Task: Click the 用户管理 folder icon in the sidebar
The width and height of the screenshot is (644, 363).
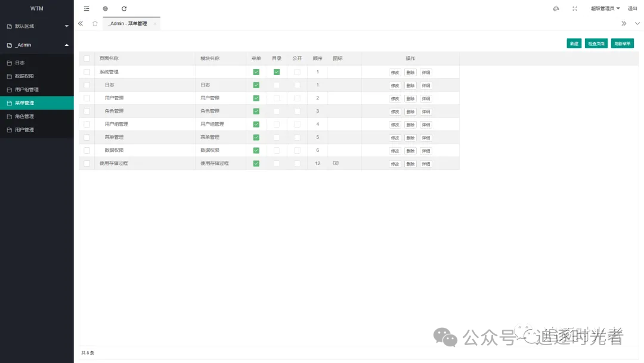Action: coord(10,130)
